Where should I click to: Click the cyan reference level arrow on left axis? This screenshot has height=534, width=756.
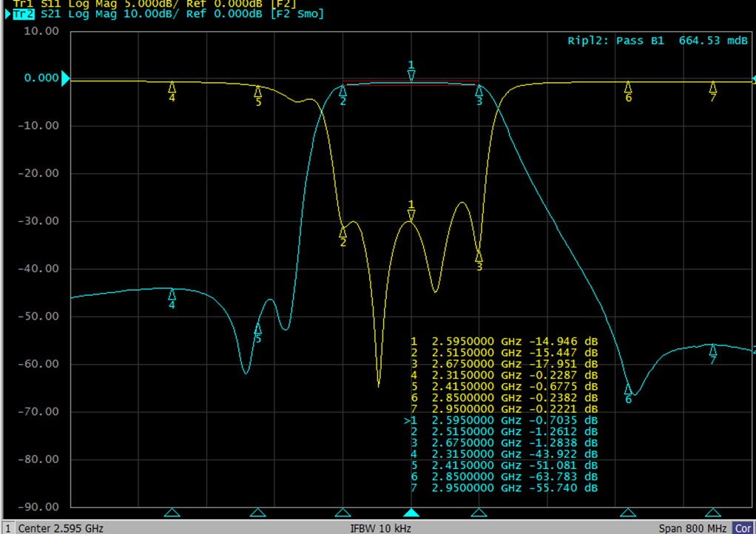click(x=65, y=78)
